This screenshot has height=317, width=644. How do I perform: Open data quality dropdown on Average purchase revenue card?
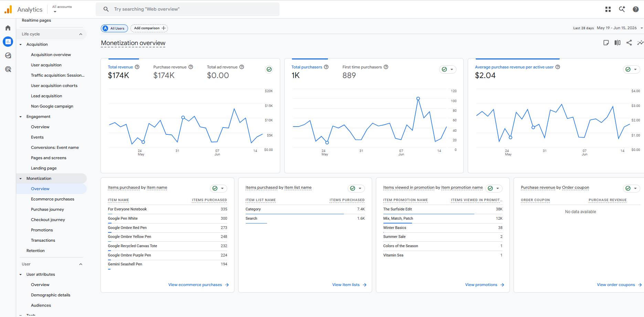[632, 69]
